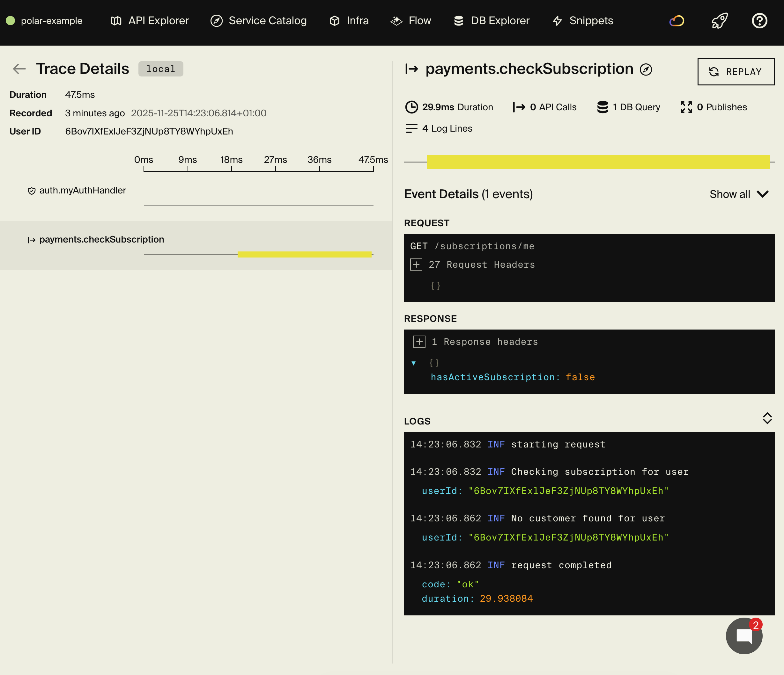Open the DB Explorer database icon

tap(458, 21)
